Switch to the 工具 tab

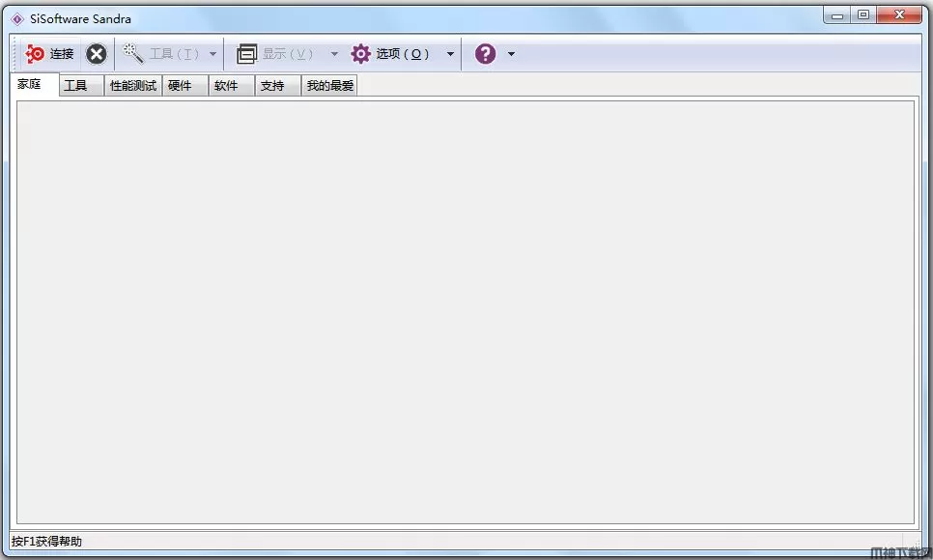(81, 86)
